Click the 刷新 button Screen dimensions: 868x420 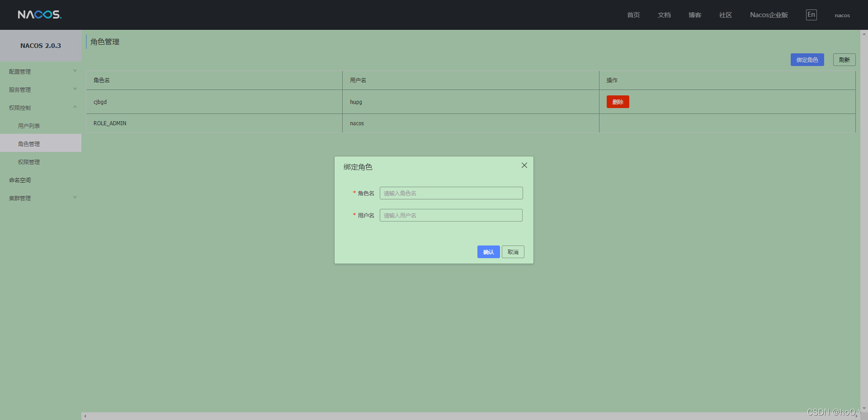[844, 60]
